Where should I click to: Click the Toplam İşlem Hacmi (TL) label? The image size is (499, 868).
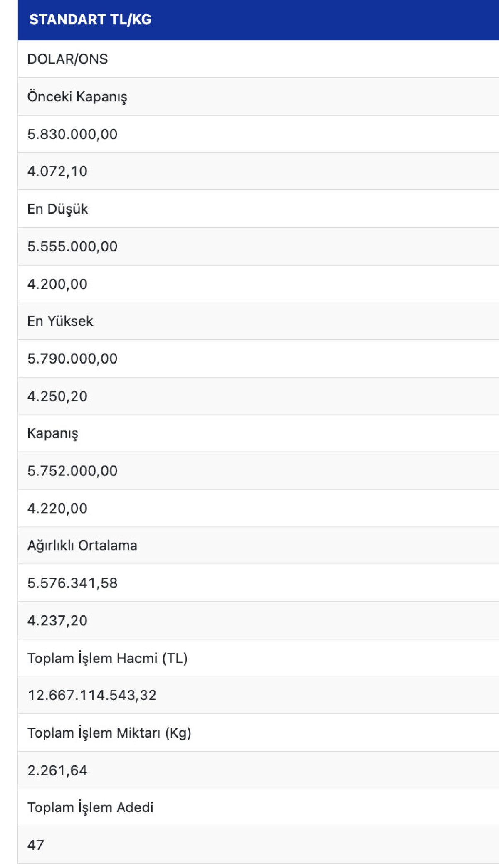tap(108, 658)
